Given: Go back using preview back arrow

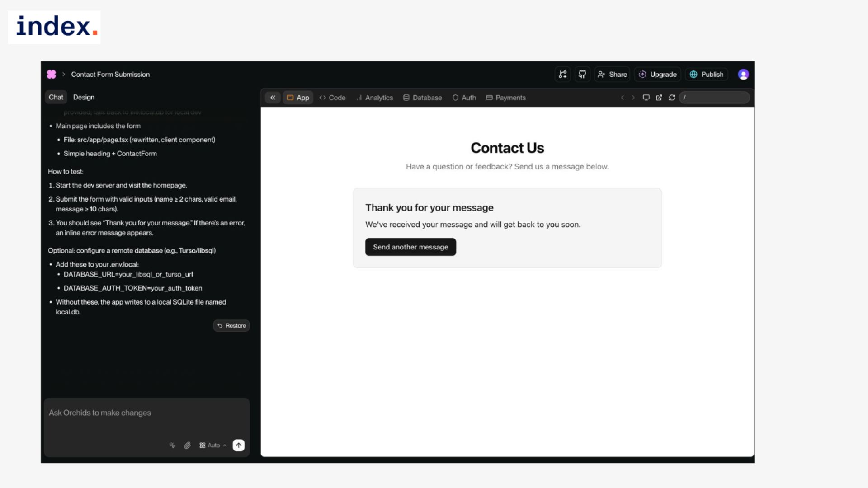Looking at the screenshot, I should [623, 98].
